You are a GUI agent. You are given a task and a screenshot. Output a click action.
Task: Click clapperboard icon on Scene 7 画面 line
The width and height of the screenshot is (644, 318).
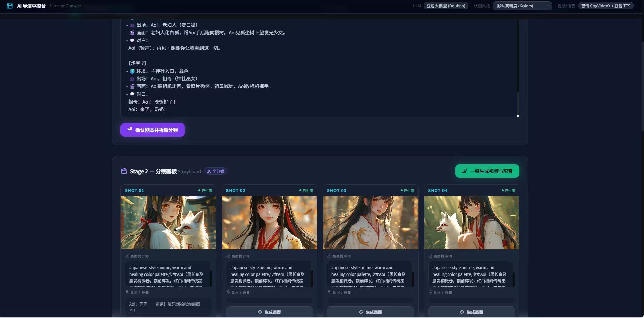(x=132, y=86)
